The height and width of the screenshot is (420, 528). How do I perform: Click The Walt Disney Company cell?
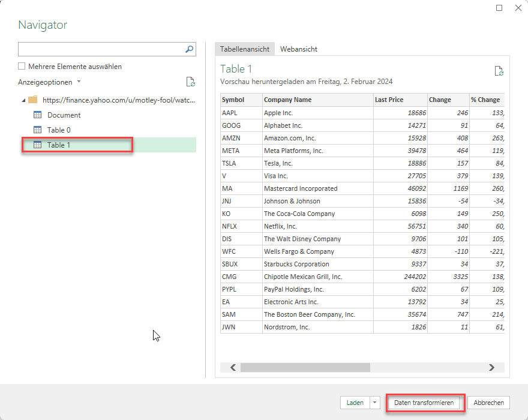click(x=318, y=239)
